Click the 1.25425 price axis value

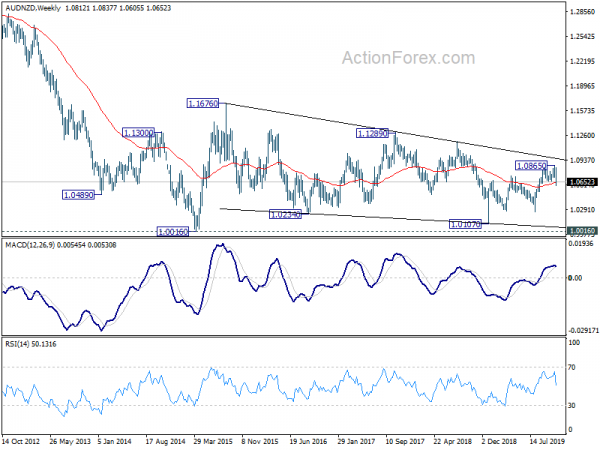point(582,37)
